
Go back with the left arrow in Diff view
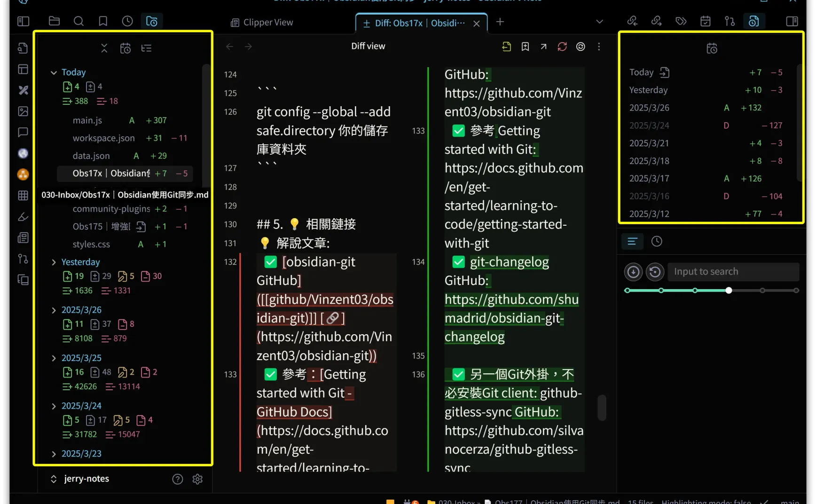tap(229, 47)
